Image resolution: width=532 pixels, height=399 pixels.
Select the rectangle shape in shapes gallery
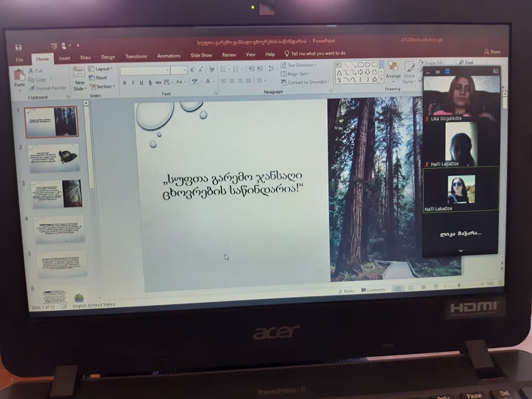360,64
